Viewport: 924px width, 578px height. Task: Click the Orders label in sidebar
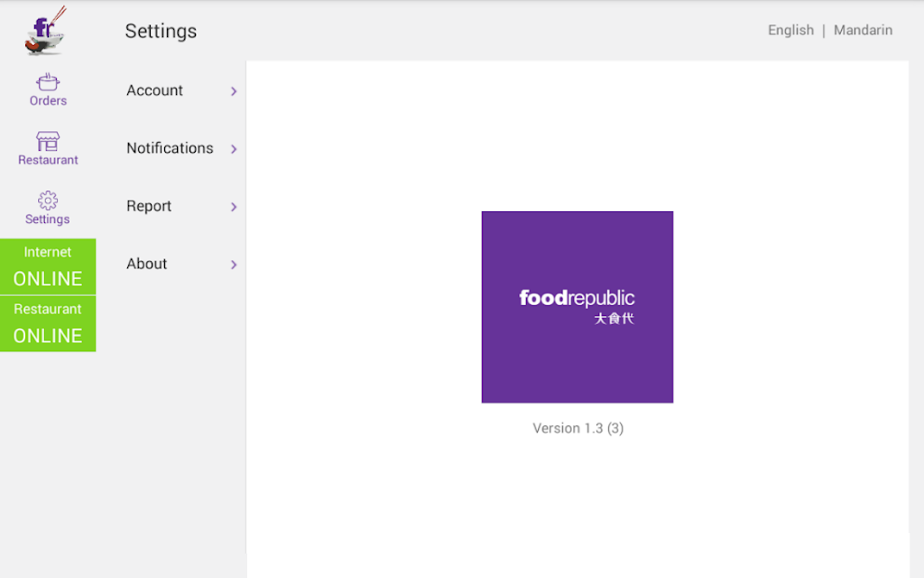tap(49, 101)
